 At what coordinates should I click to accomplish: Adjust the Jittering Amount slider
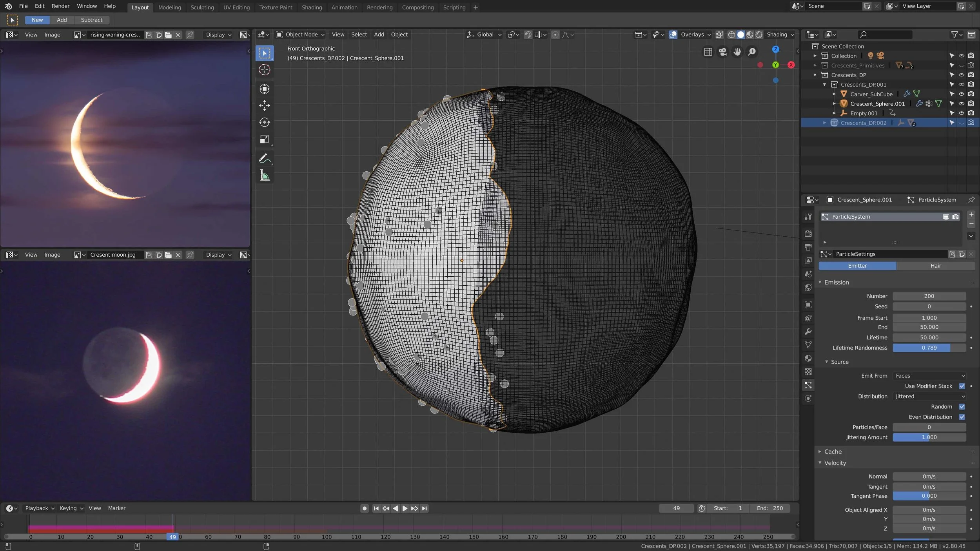(x=929, y=437)
